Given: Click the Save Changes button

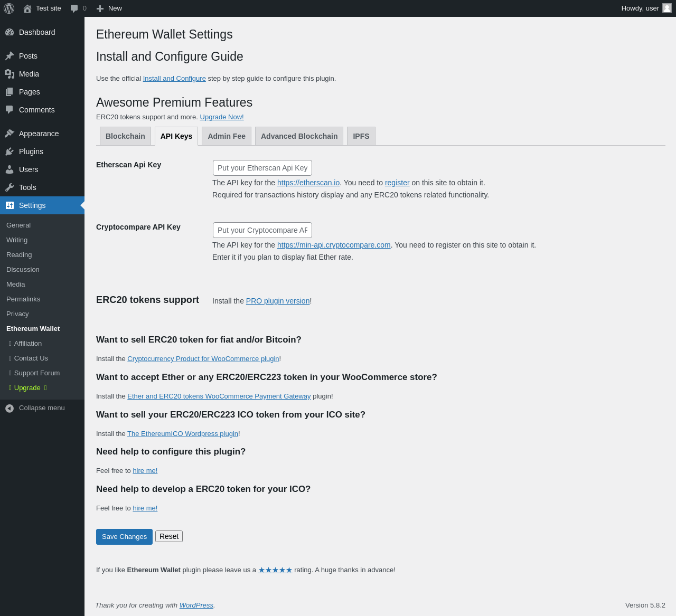Looking at the screenshot, I should click(x=124, y=537).
